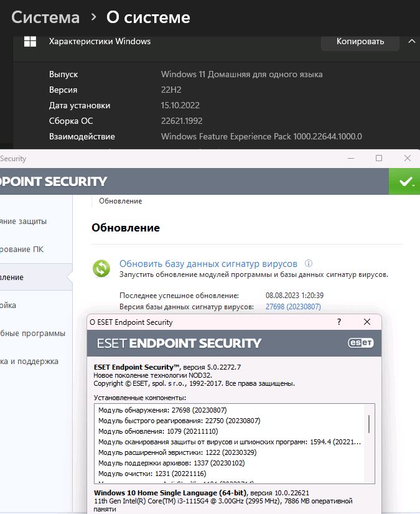The width and height of the screenshot is (420, 514).
Task: Click the Windows 11 Домашняя edition value
Action: pos(241,75)
